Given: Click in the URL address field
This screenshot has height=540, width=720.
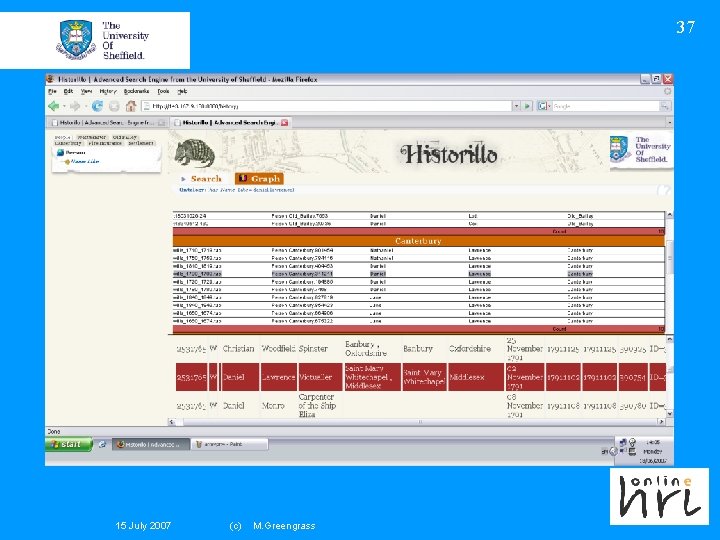Looking at the screenshot, I should [x=327, y=106].
